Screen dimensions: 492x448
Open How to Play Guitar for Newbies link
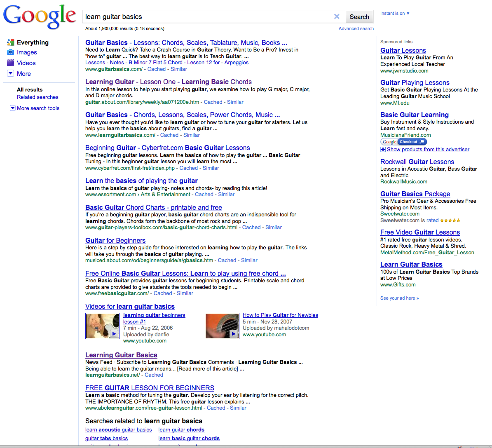pos(280,315)
